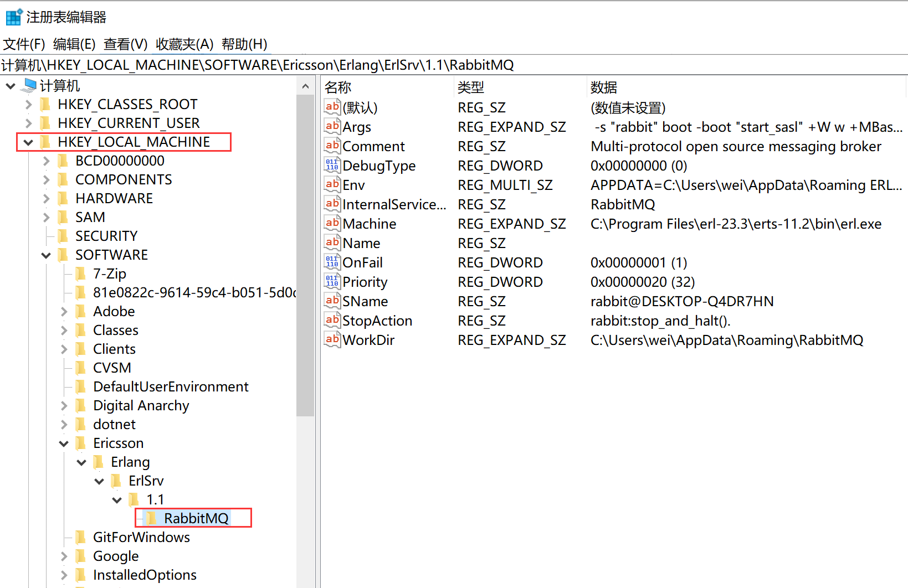Viewport: 908px width, 588px height.
Task: Click the string icon beside (默认) value
Action: [x=332, y=107]
